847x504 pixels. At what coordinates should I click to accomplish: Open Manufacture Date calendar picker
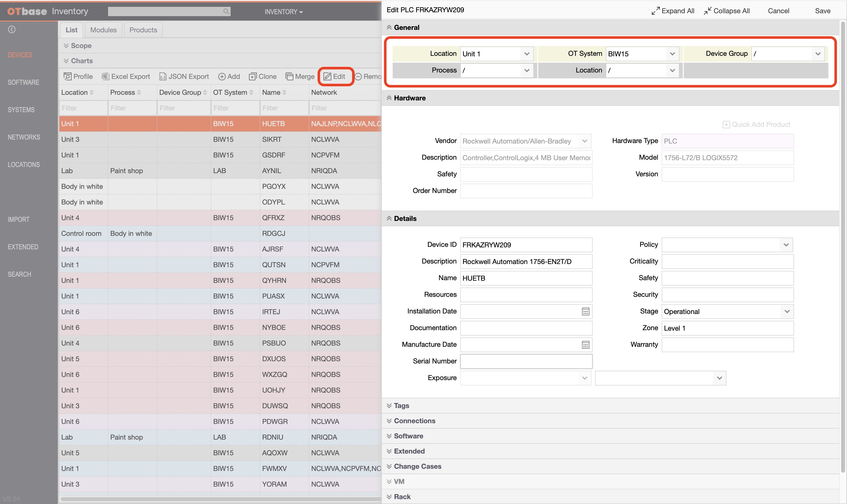click(x=585, y=345)
